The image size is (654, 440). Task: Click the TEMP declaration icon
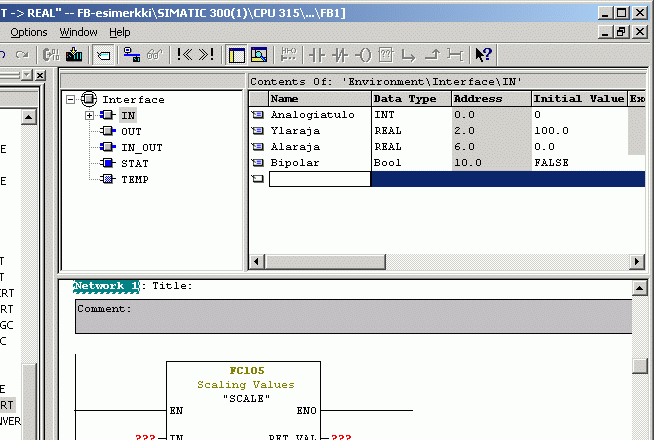(x=107, y=179)
